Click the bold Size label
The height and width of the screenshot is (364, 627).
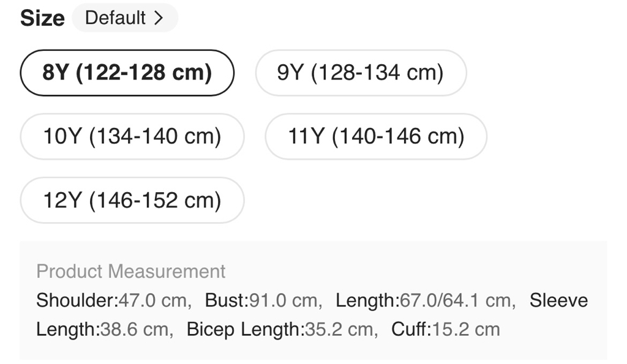coord(42,18)
